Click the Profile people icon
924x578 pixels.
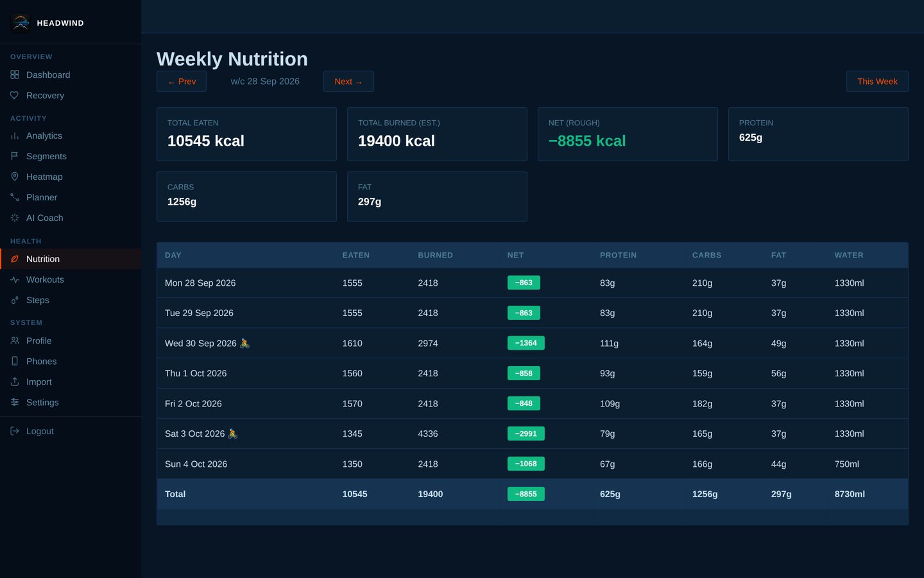click(15, 341)
